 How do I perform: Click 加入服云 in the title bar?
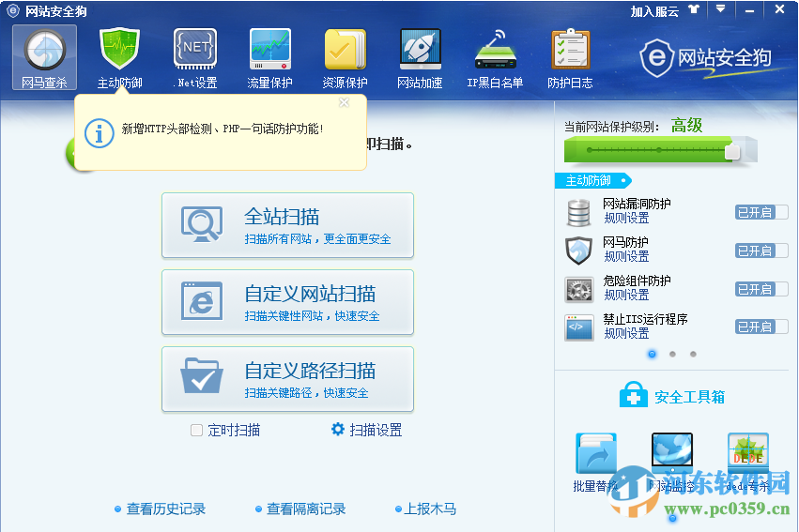pos(654,11)
